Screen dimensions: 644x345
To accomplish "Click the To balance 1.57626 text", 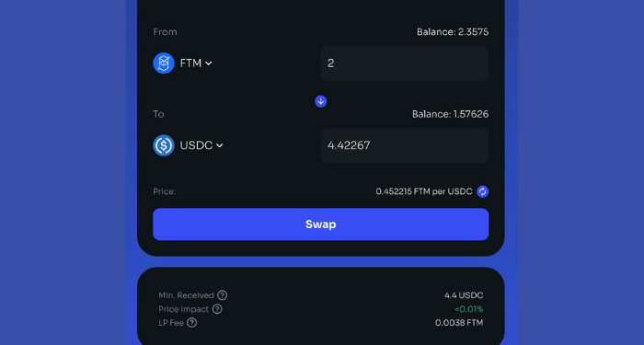I will [451, 114].
